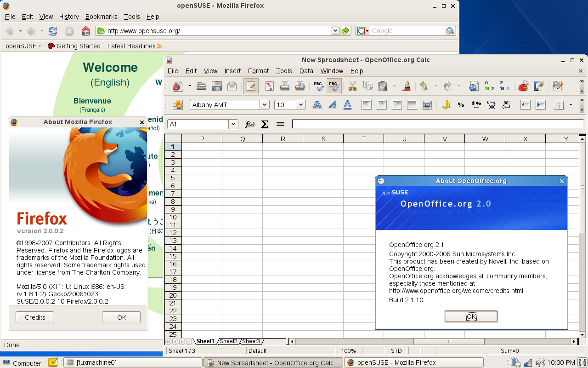588x368 pixels.
Task: Click the New document icon in Calc toolbar
Action: click(x=177, y=86)
